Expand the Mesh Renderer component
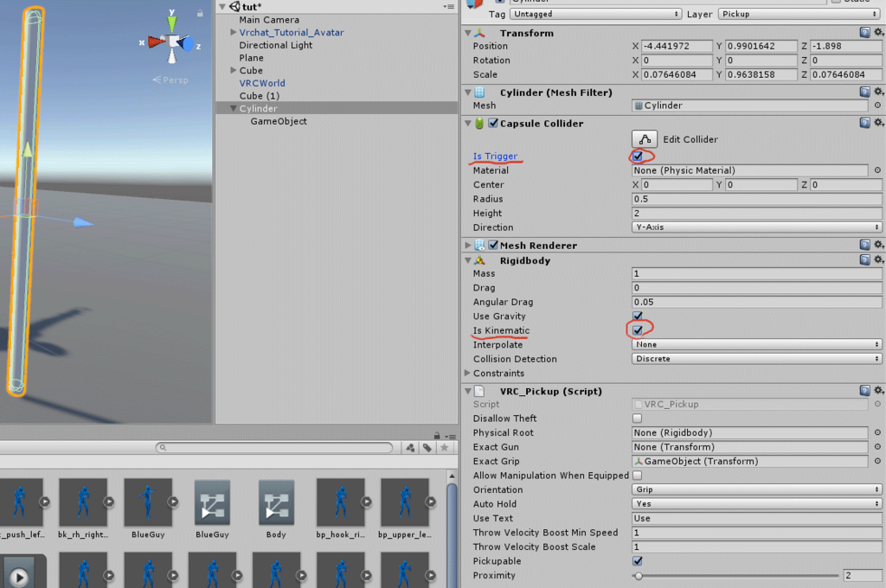 (467, 245)
